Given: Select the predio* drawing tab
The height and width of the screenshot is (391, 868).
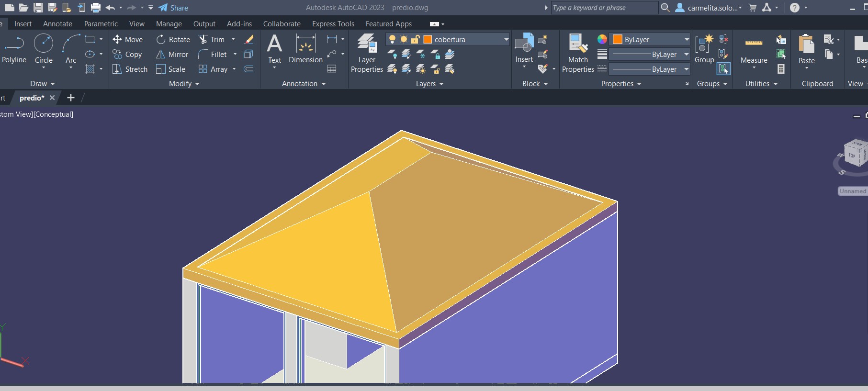Looking at the screenshot, I should [x=32, y=98].
